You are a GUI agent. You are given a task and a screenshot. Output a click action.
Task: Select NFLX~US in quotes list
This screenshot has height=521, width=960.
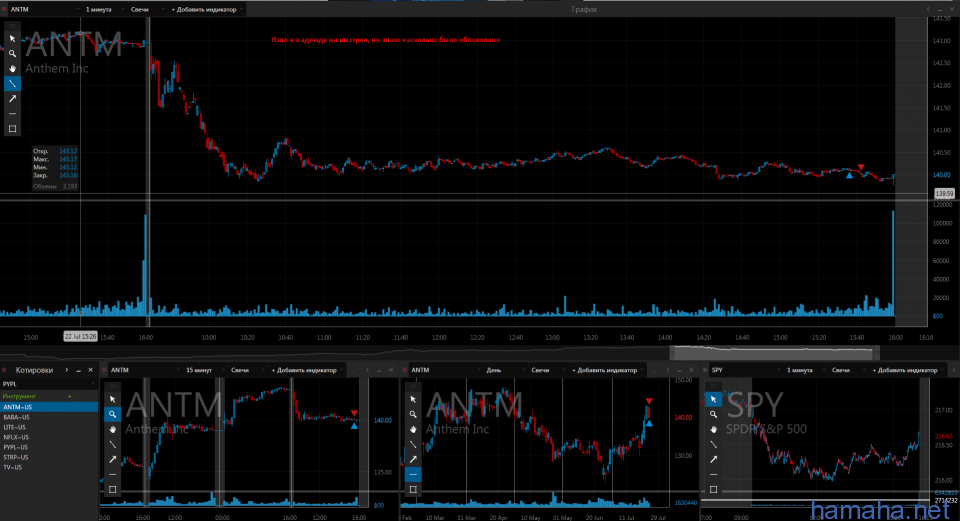[49, 437]
